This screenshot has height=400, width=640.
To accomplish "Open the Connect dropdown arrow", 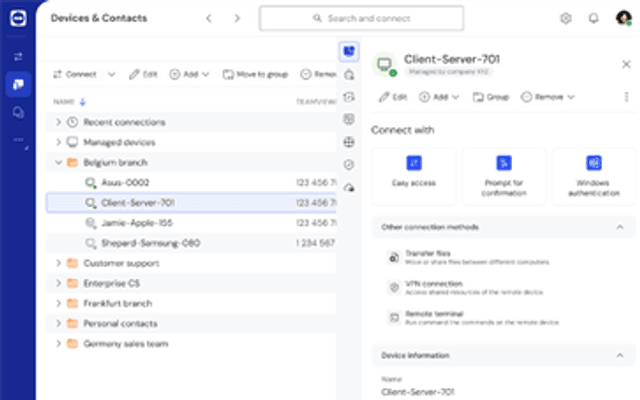I will click(x=111, y=74).
